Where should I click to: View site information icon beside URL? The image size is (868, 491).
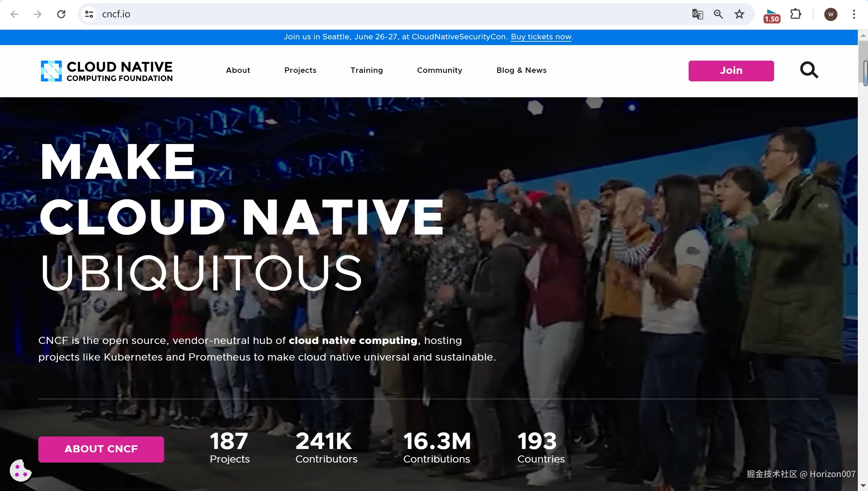tap(89, 14)
